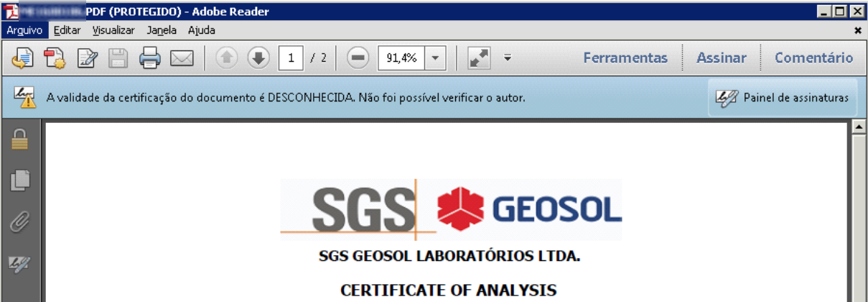Click the zoom percentage field 91,4%

(401, 58)
